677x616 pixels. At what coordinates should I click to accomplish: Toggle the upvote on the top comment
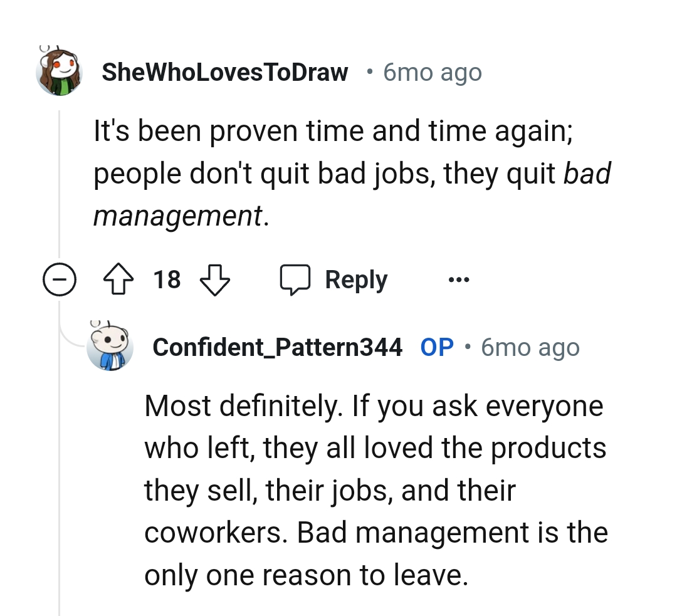(117, 279)
